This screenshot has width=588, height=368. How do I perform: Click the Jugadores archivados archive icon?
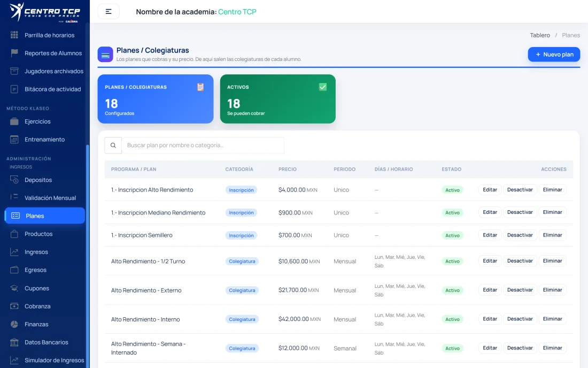pos(14,71)
